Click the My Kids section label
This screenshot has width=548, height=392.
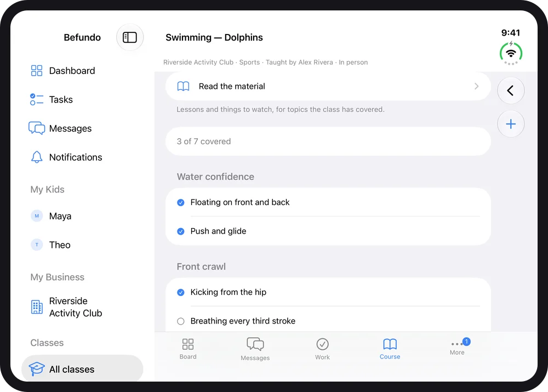pyautogui.click(x=47, y=190)
